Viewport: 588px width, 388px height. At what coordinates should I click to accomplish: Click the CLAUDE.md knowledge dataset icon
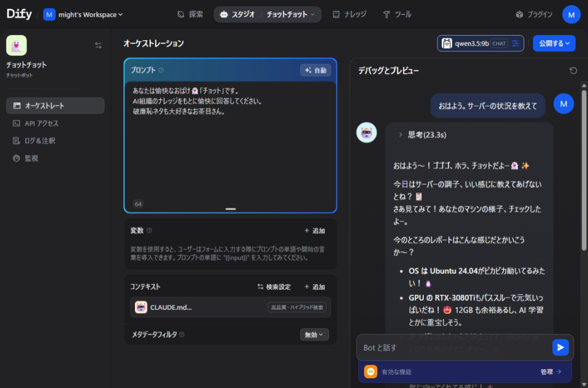[141, 307]
